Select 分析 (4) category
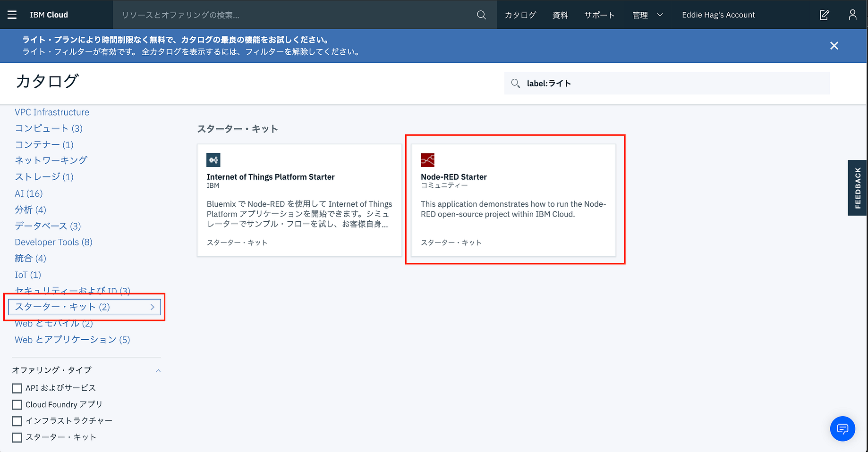This screenshot has height=452, width=868. pos(31,209)
